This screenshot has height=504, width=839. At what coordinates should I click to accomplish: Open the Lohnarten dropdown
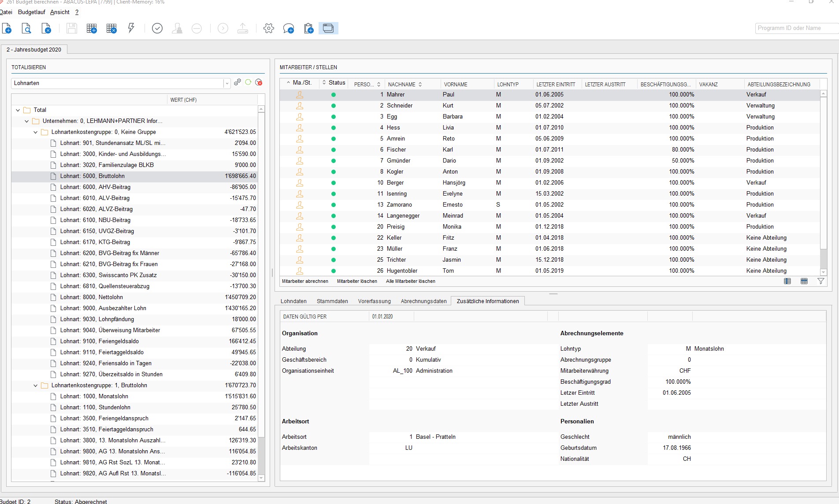227,83
